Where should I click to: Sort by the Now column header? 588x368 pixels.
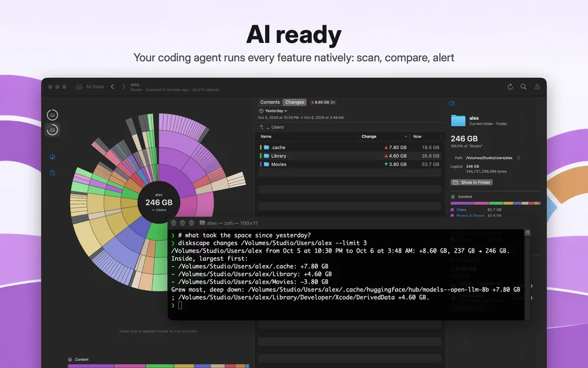point(417,137)
